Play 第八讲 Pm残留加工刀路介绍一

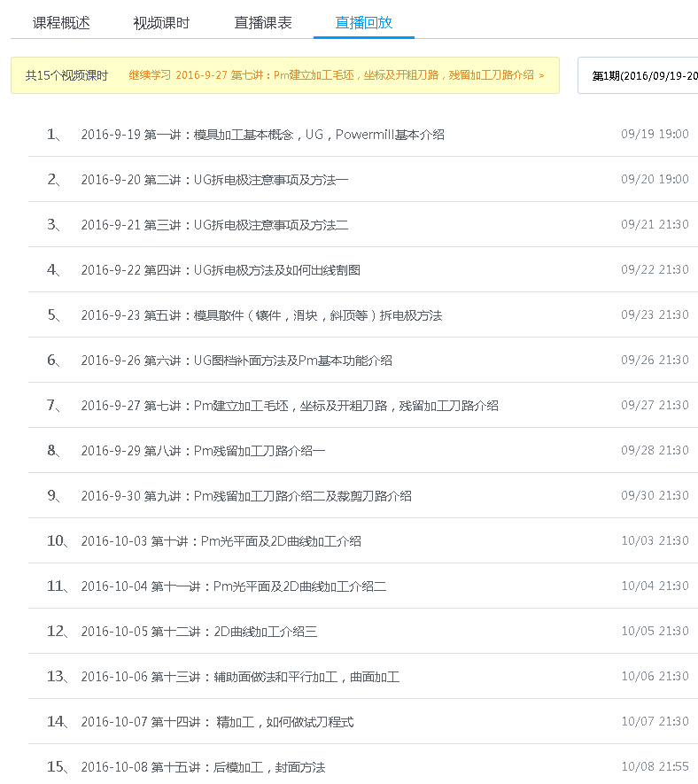tap(203, 451)
